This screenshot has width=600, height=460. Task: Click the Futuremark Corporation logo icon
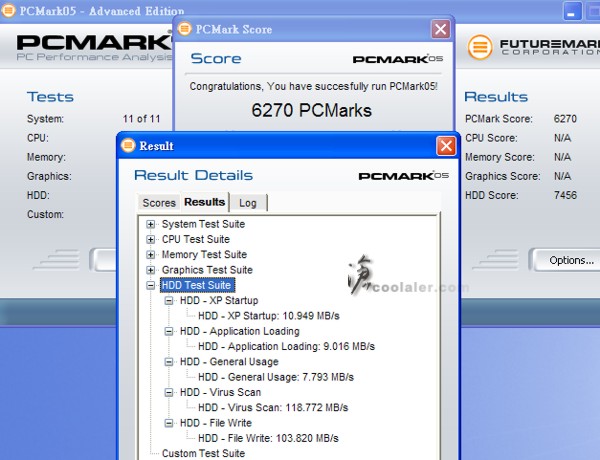pos(480,47)
